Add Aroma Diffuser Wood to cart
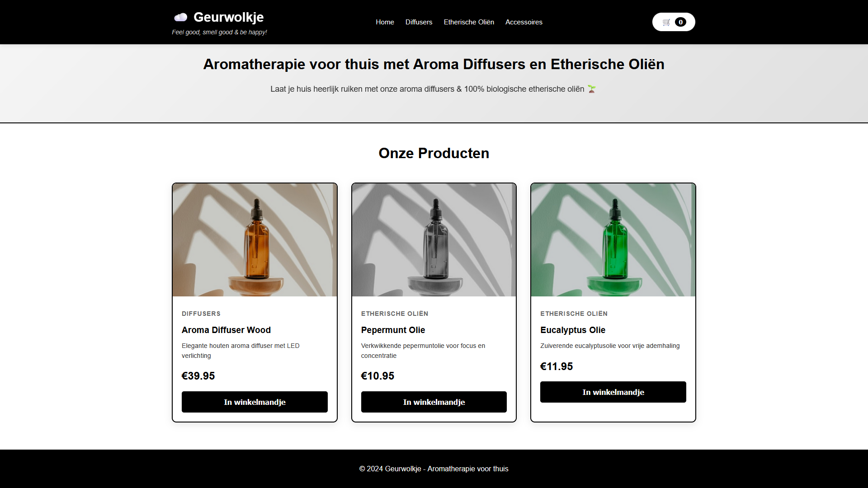Image resolution: width=868 pixels, height=488 pixels. click(x=255, y=402)
